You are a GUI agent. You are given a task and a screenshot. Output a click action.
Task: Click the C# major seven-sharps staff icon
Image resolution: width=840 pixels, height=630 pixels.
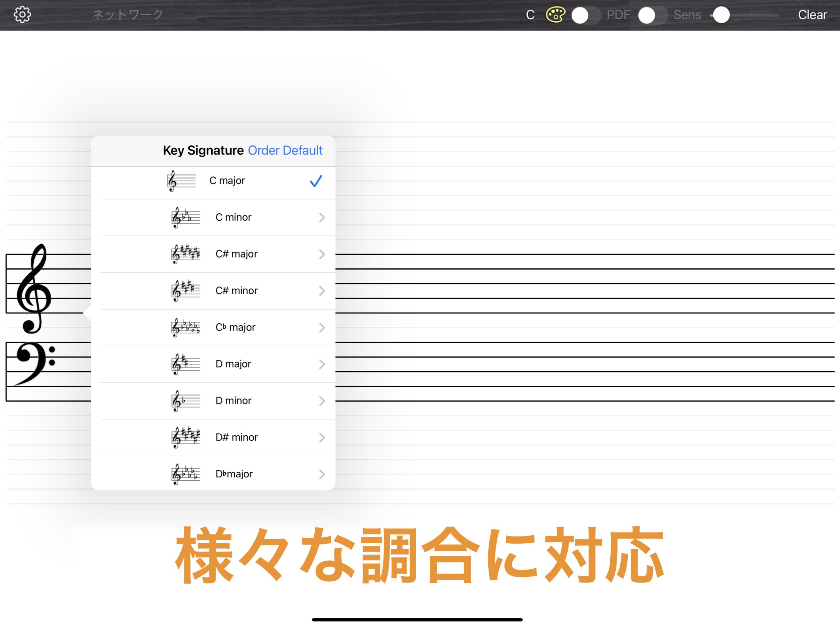coord(185,254)
